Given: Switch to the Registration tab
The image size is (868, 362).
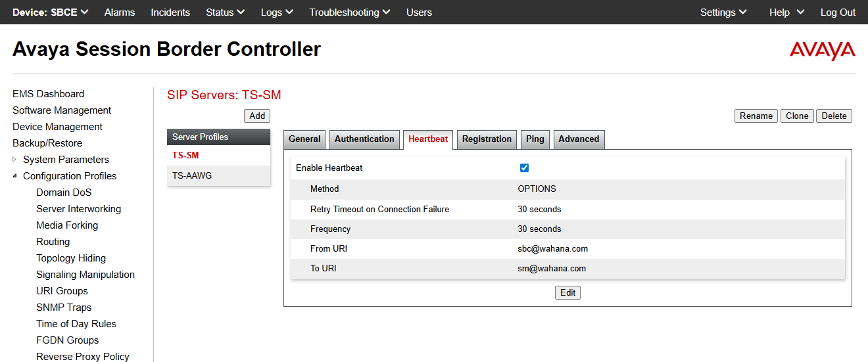Looking at the screenshot, I should (487, 139).
